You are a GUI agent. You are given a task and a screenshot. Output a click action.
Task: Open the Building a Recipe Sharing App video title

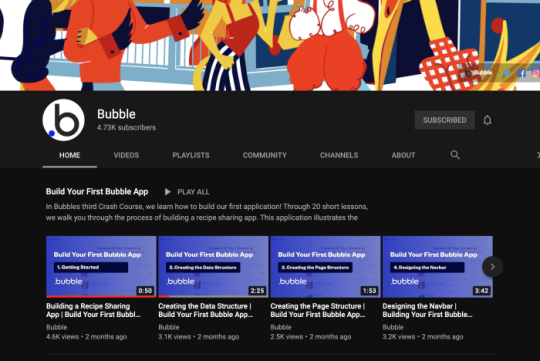click(x=93, y=310)
